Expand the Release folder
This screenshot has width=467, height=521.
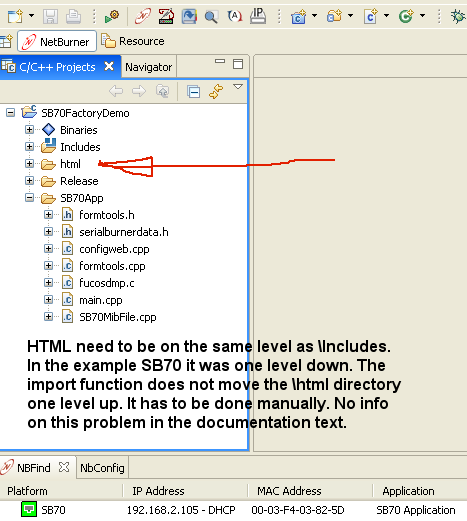point(29,180)
